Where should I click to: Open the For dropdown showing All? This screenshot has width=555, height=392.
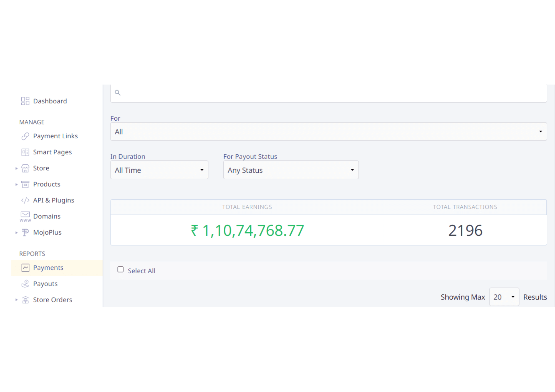click(329, 132)
